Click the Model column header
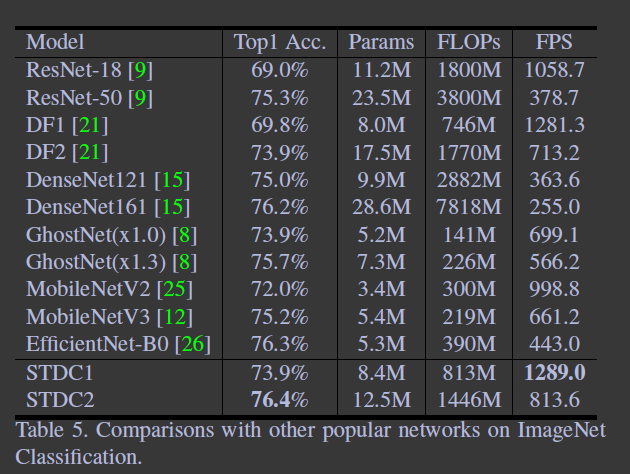The image size is (630, 474). coord(55,42)
